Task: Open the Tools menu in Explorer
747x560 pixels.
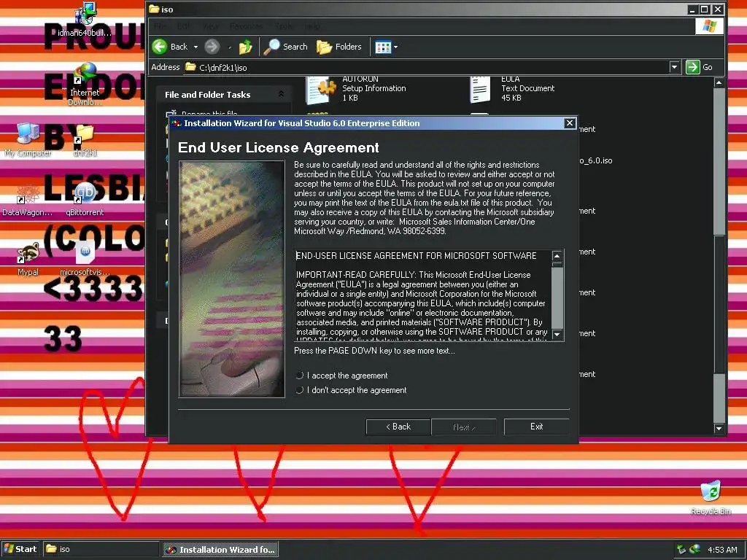Action: [284, 26]
